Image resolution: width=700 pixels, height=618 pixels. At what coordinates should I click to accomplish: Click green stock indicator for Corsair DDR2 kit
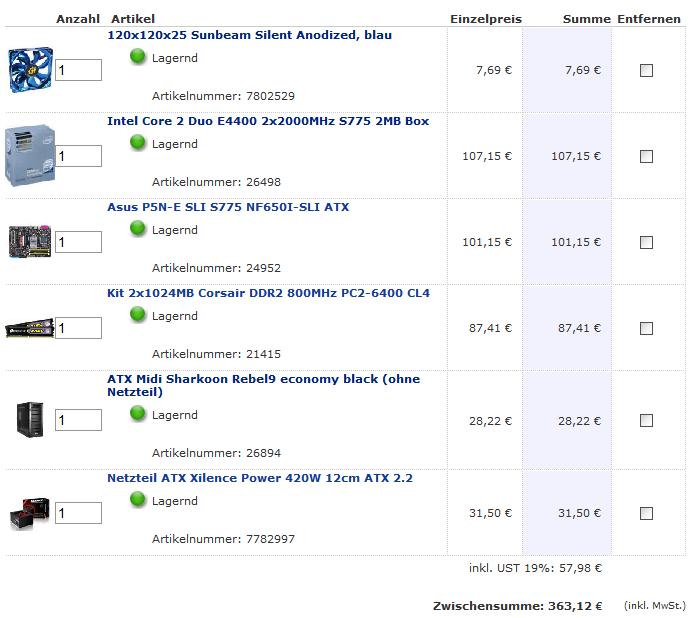click(x=138, y=315)
